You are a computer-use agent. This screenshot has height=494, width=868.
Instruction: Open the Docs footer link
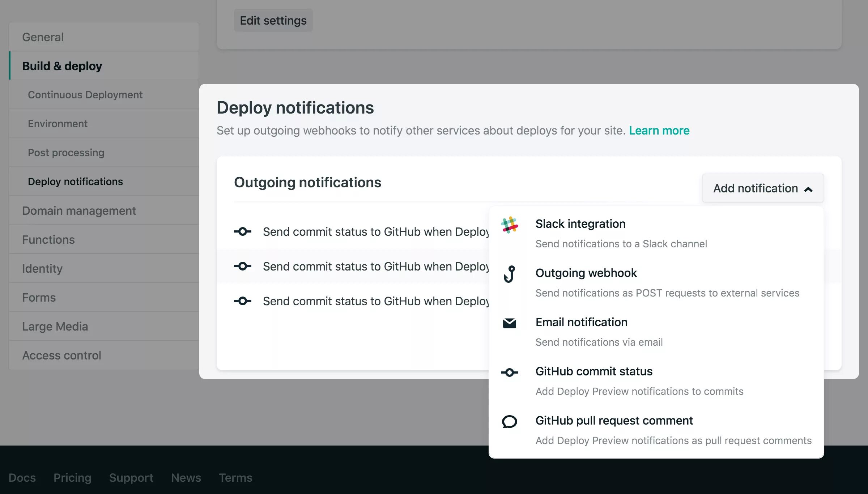[22, 477]
